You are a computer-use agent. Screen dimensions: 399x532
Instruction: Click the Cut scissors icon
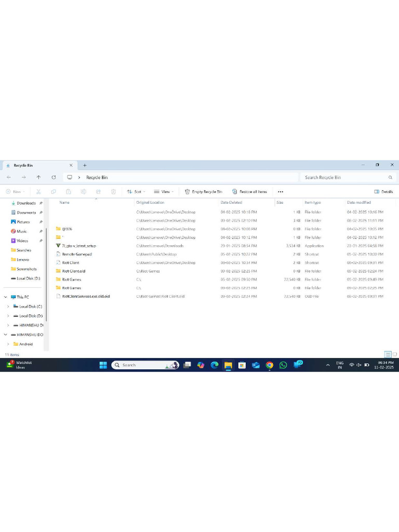click(38, 192)
